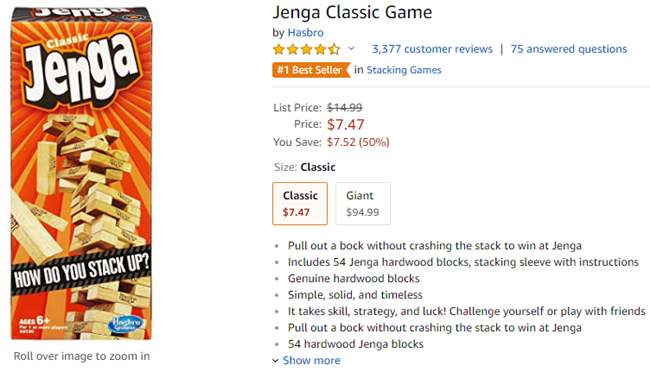Open the rating breakdown dropdown arrow
The height and width of the screenshot is (371, 650).
pyautogui.click(x=351, y=48)
